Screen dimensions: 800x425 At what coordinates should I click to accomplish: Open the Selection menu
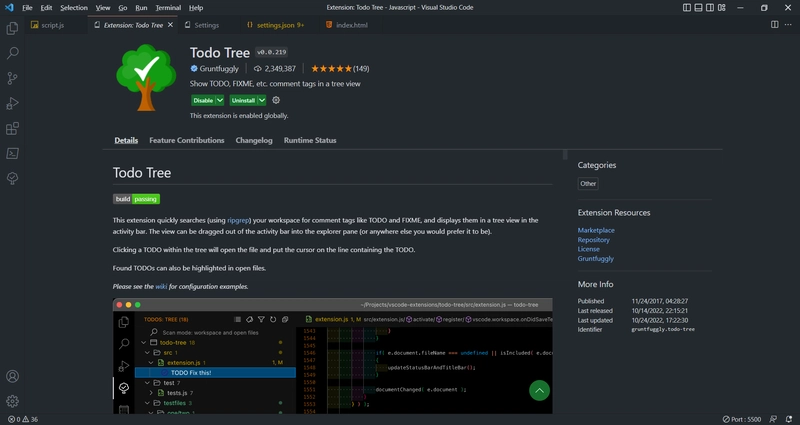tap(74, 8)
